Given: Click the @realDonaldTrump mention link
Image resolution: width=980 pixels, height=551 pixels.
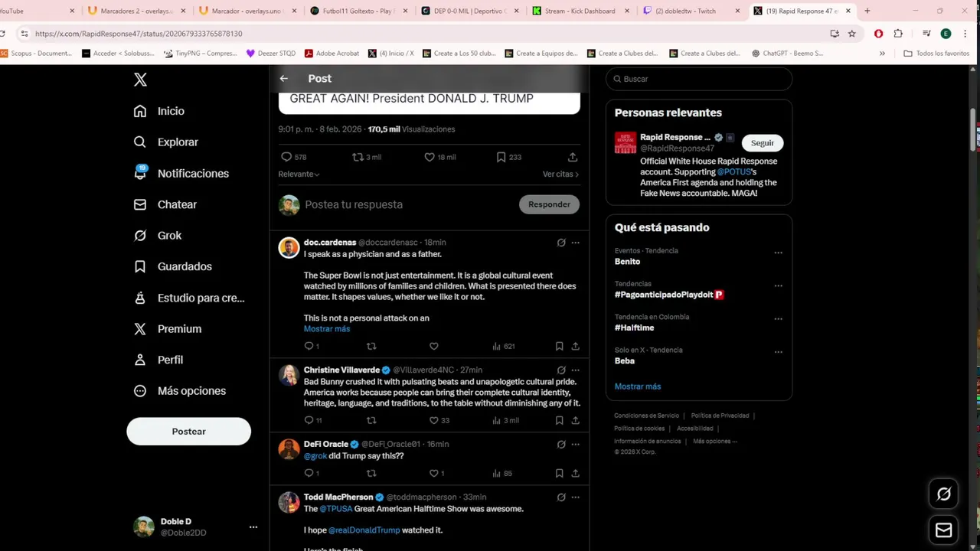Looking at the screenshot, I should click(364, 530).
